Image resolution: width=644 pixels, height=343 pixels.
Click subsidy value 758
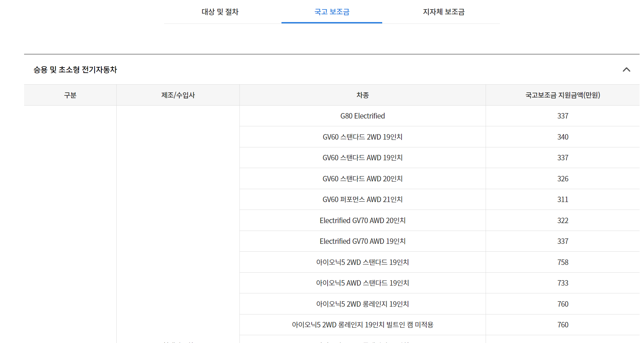click(x=563, y=262)
